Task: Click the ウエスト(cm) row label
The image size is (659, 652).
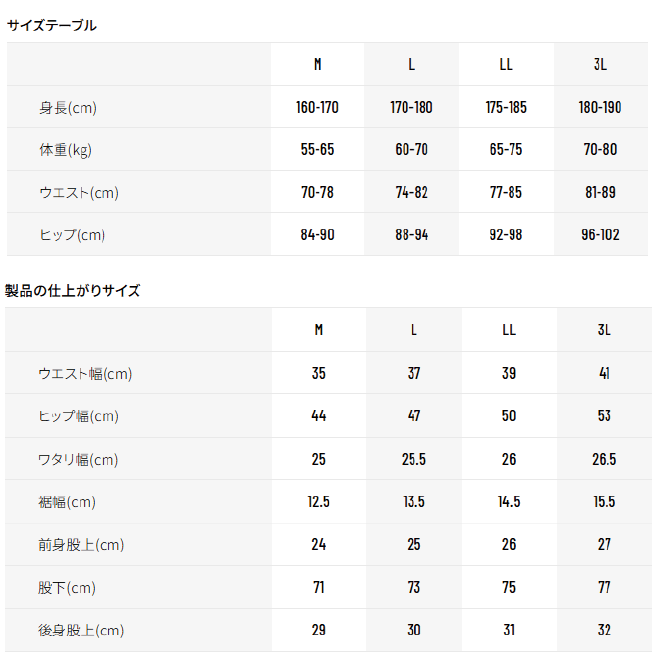Action: (x=79, y=193)
